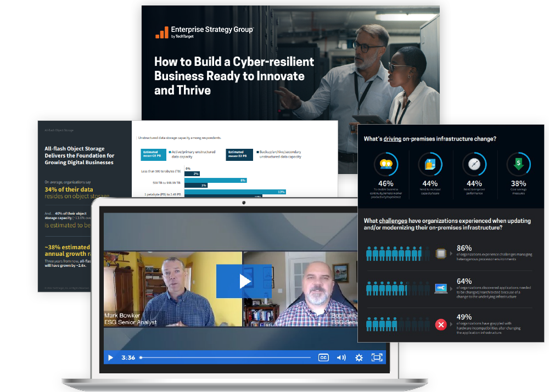Select the capacity/scale cube icon above 44%
The height and width of the screenshot is (392, 549).
click(430, 163)
